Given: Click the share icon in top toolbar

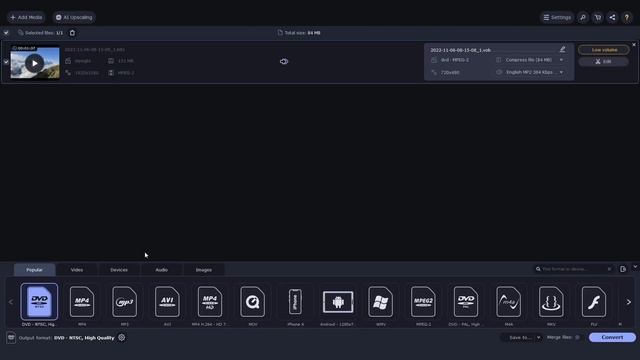Looking at the screenshot, I should [612, 17].
